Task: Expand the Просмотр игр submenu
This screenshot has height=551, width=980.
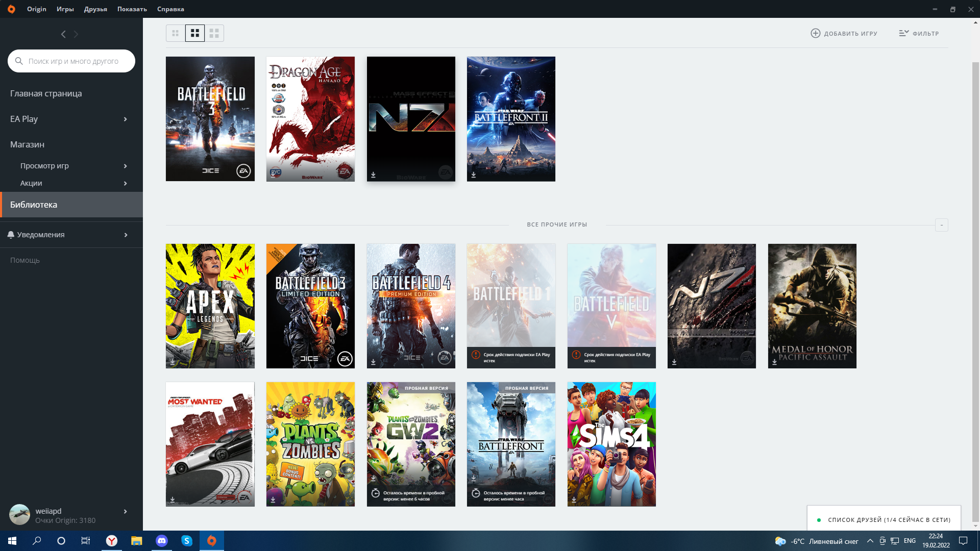Action: pos(126,166)
